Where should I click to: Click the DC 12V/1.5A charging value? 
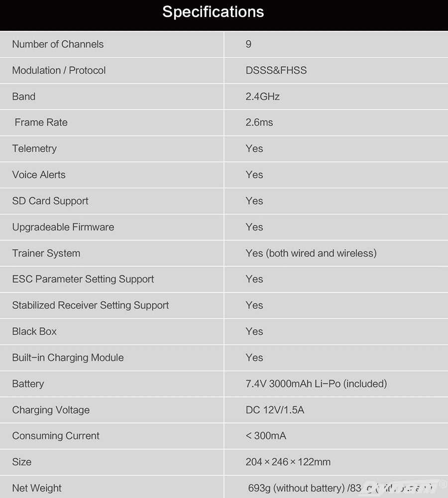275,410
